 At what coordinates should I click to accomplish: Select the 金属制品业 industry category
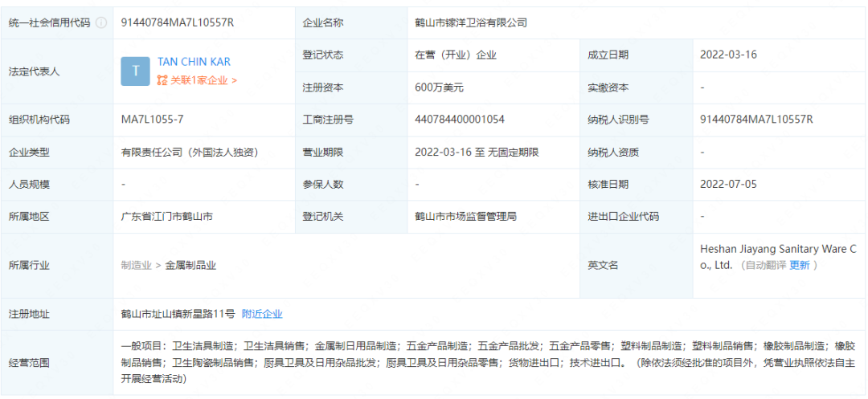pos(190,265)
